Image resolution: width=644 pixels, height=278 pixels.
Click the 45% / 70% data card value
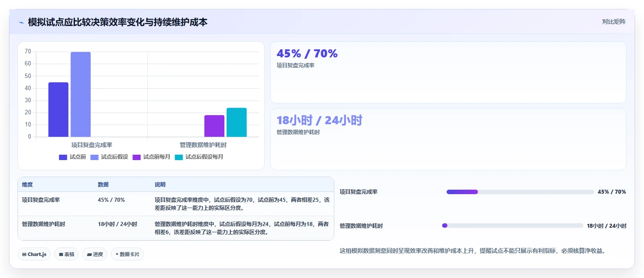pyautogui.click(x=307, y=53)
